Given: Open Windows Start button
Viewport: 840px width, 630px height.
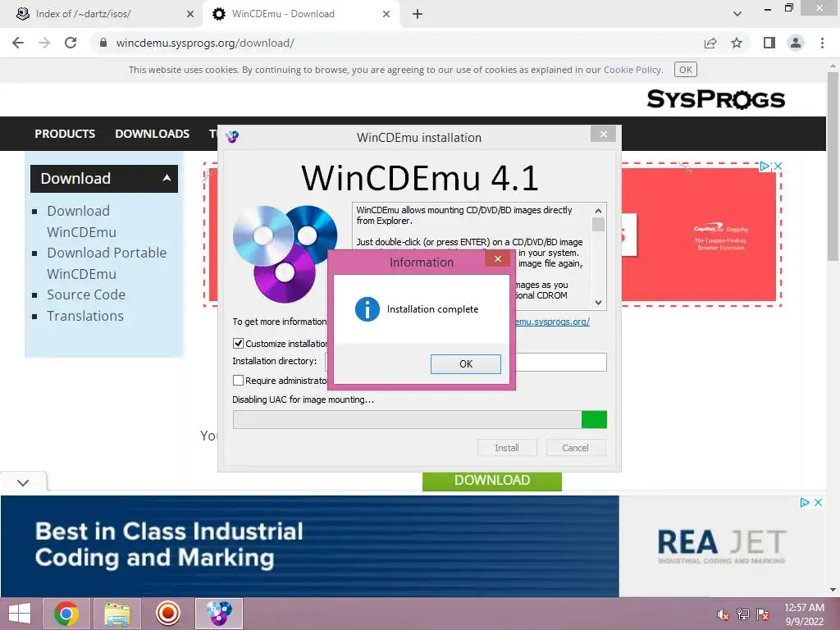Looking at the screenshot, I should (20, 614).
